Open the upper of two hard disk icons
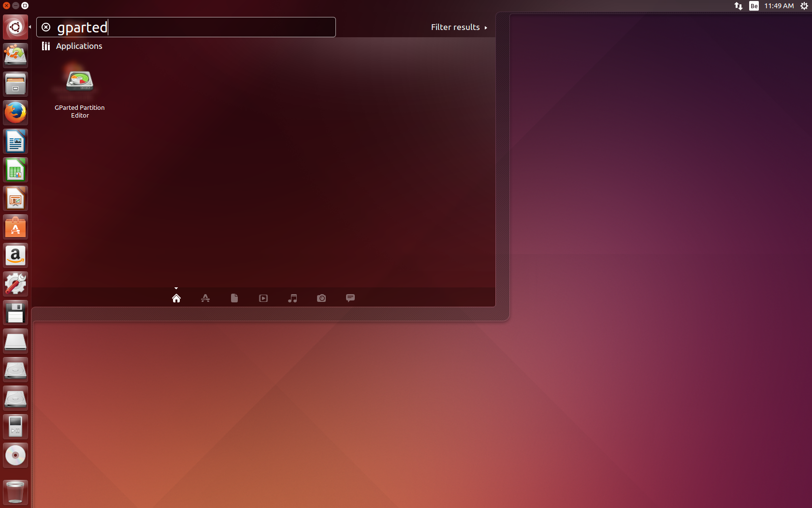Viewport: 812px width, 508px height. [x=15, y=370]
